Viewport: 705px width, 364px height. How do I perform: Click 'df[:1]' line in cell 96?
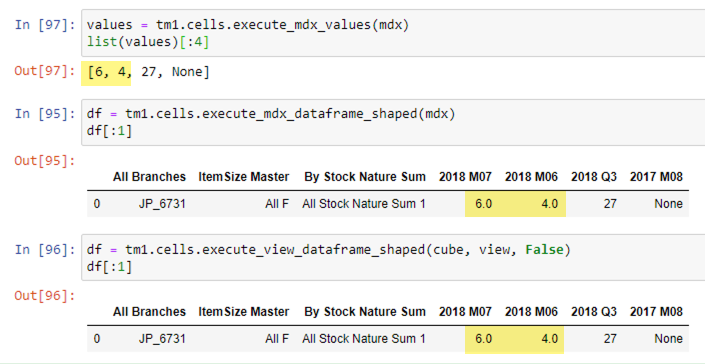[110, 266]
